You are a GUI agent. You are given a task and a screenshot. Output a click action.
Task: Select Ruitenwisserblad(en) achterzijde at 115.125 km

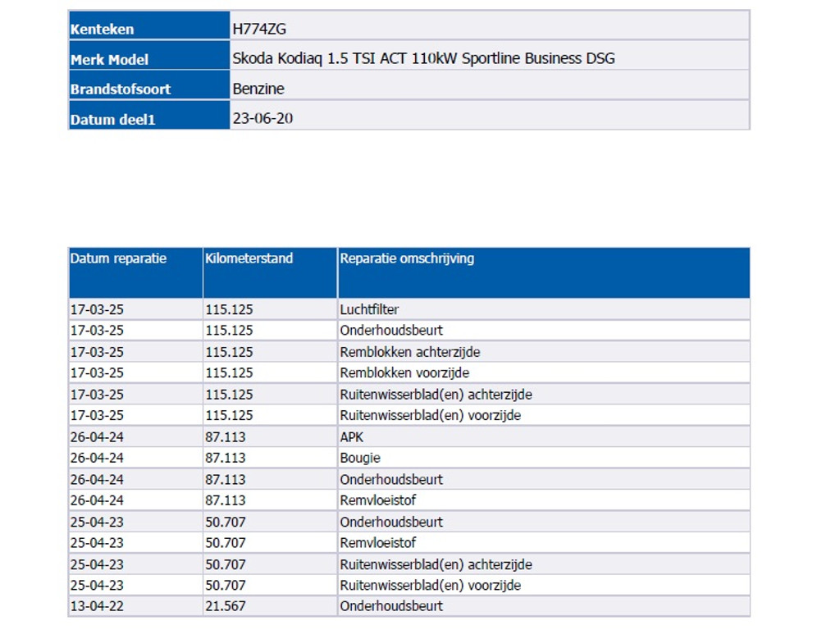(x=436, y=395)
